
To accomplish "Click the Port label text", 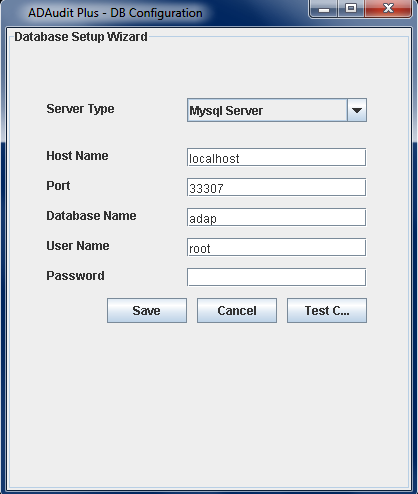I will click(x=58, y=186).
